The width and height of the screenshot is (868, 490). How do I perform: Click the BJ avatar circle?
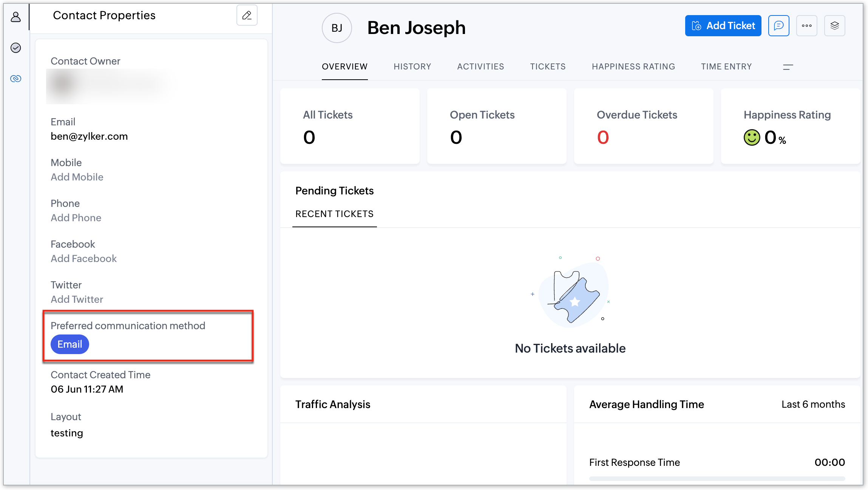click(x=337, y=28)
